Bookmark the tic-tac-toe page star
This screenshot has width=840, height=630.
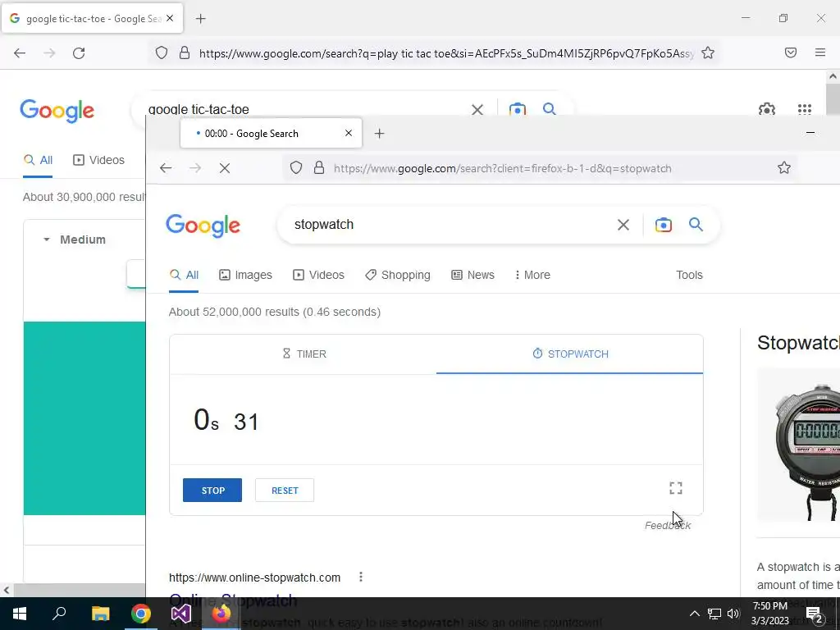708,52
